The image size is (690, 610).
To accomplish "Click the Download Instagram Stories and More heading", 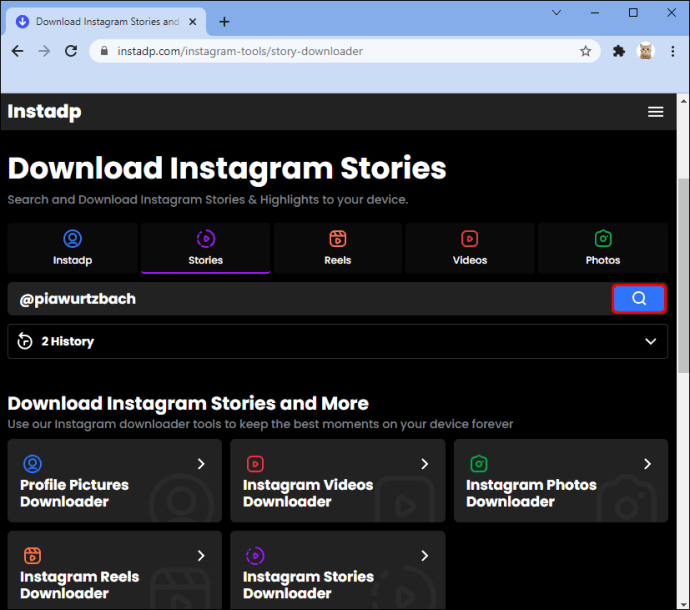I will (x=188, y=404).
